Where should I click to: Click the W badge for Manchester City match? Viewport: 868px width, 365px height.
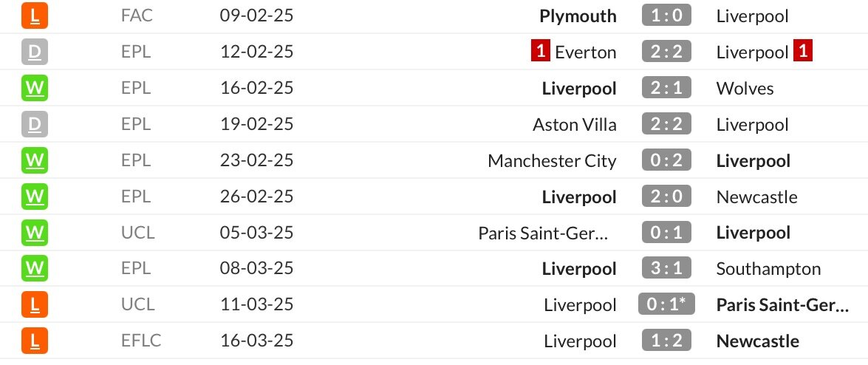click(35, 160)
